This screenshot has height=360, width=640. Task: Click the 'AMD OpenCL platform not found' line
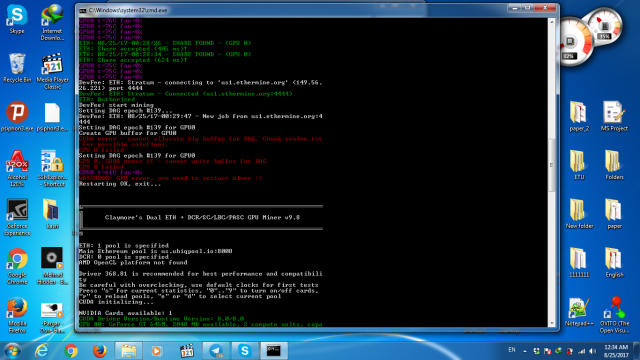tap(133, 262)
